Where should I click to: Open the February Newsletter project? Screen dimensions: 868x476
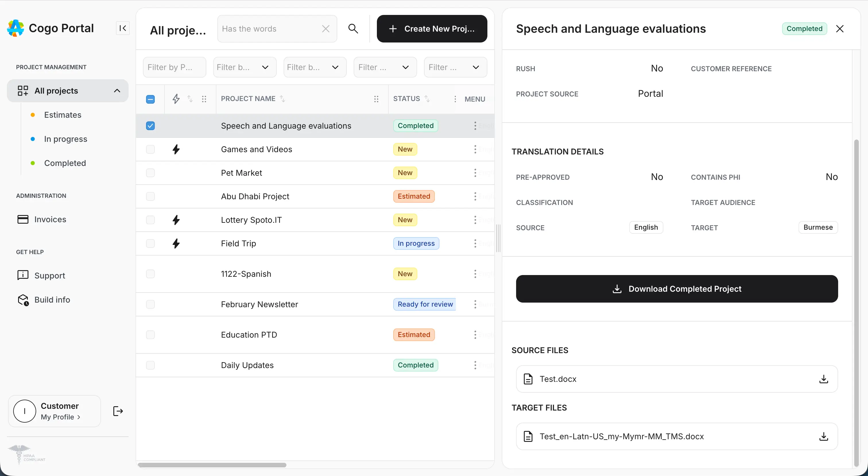coord(259,304)
